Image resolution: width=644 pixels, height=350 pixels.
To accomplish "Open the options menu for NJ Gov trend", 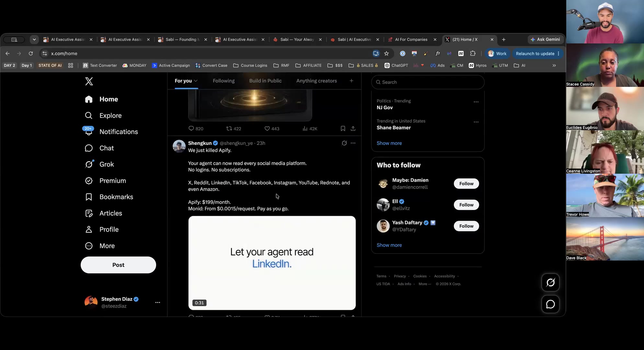I will point(476,102).
